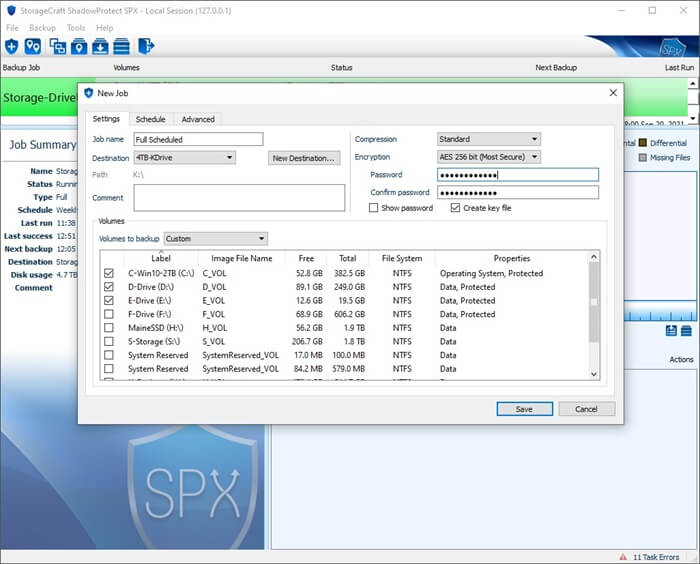Open the Volumes to backup Custom dropdown
Screen dimensions: 700x564
click(x=215, y=239)
